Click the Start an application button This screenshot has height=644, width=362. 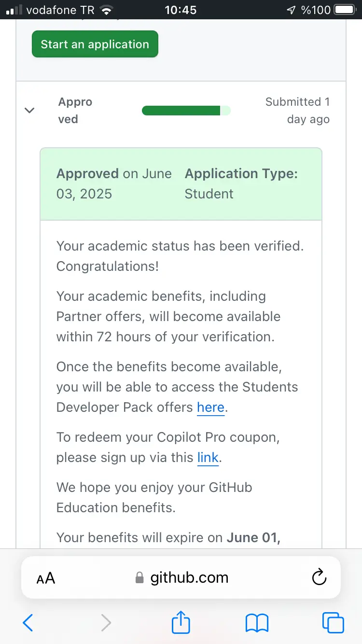pyautogui.click(x=95, y=44)
